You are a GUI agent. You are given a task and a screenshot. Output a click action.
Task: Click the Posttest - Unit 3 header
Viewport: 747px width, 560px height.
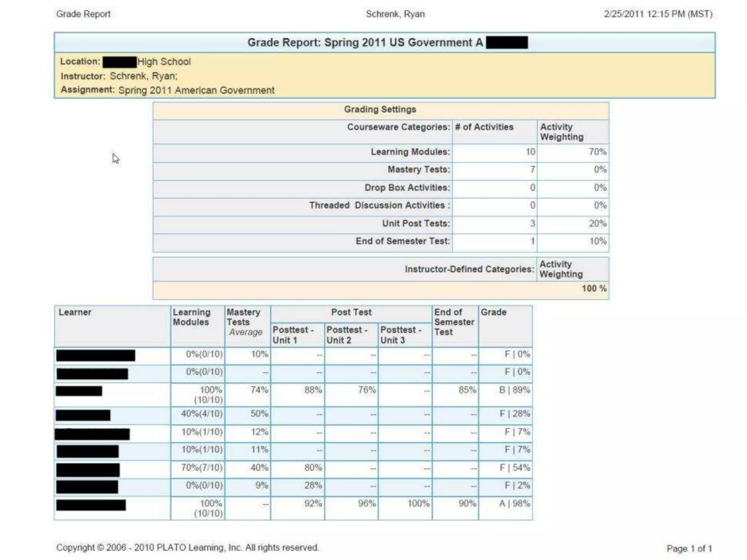pyautogui.click(x=400, y=335)
